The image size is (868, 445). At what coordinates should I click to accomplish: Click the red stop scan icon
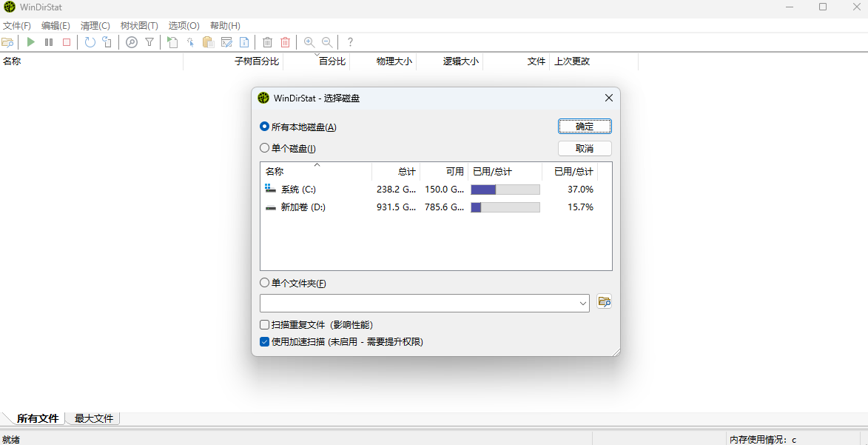(x=67, y=42)
